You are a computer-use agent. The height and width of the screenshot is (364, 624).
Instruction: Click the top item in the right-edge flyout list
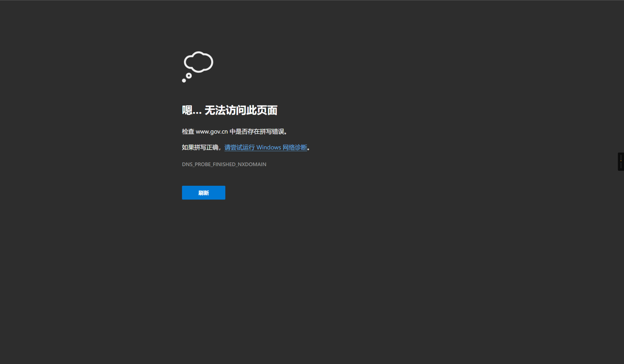621,155
